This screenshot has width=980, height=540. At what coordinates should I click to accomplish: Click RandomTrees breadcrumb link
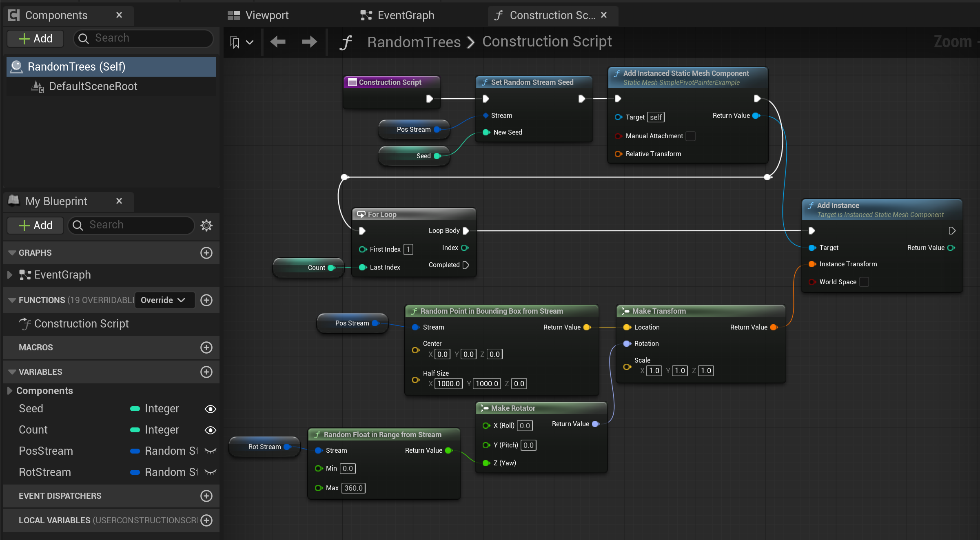tap(414, 42)
